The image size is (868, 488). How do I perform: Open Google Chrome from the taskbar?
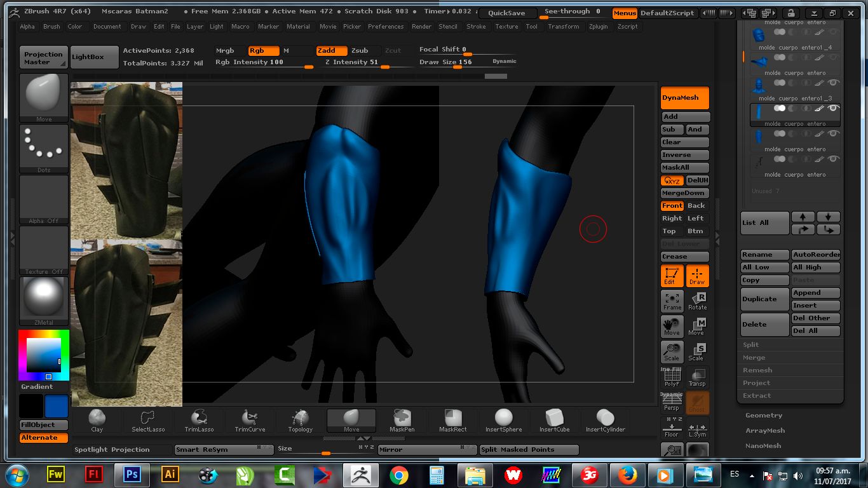pos(399,475)
